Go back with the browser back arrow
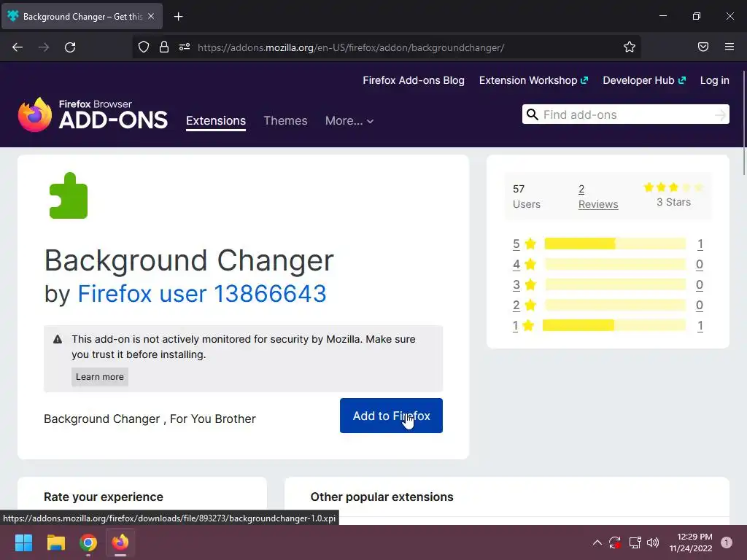Screen dimensions: 747x560 [x=18, y=47]
